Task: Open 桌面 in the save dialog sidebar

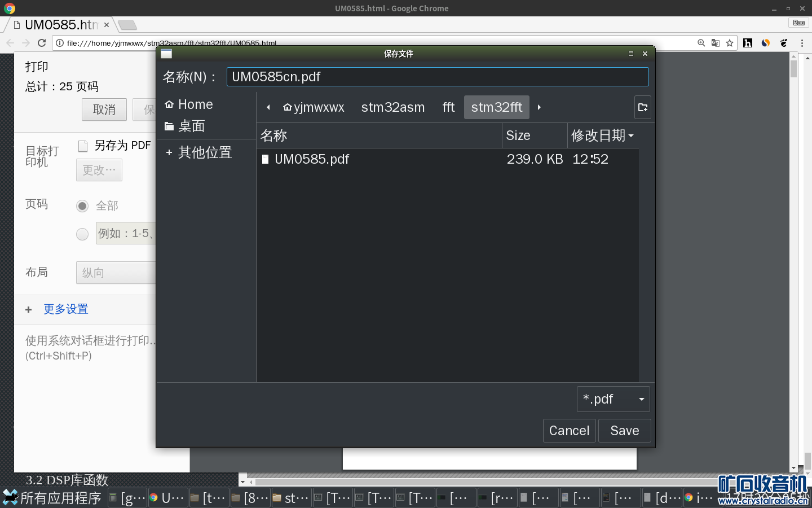Action: coord(185,126)
